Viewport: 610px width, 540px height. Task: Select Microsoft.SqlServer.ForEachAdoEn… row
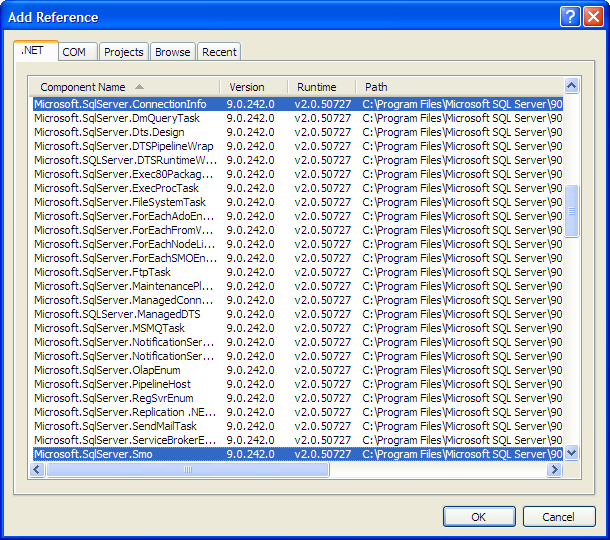(298, 216)
